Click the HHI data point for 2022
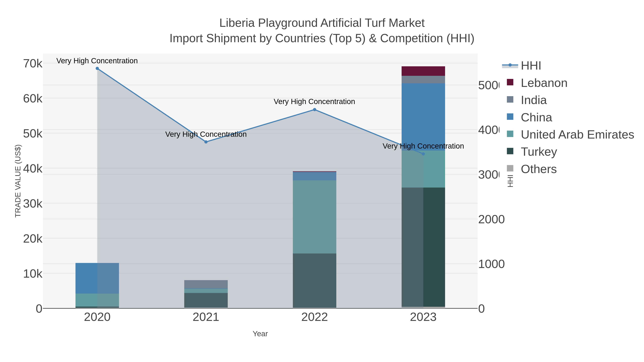Image resolution: width=644 pixels, height=362 pixels. point(314,110)
